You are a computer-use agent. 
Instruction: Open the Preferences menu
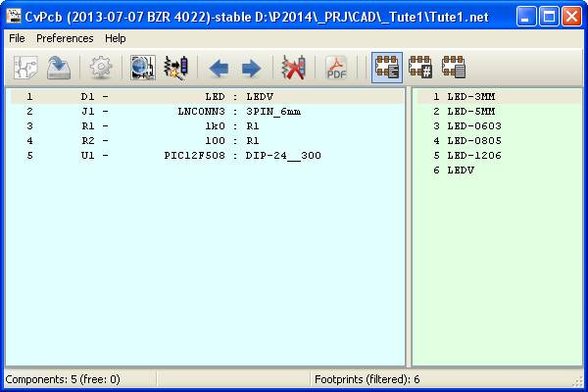click(65, 38)
